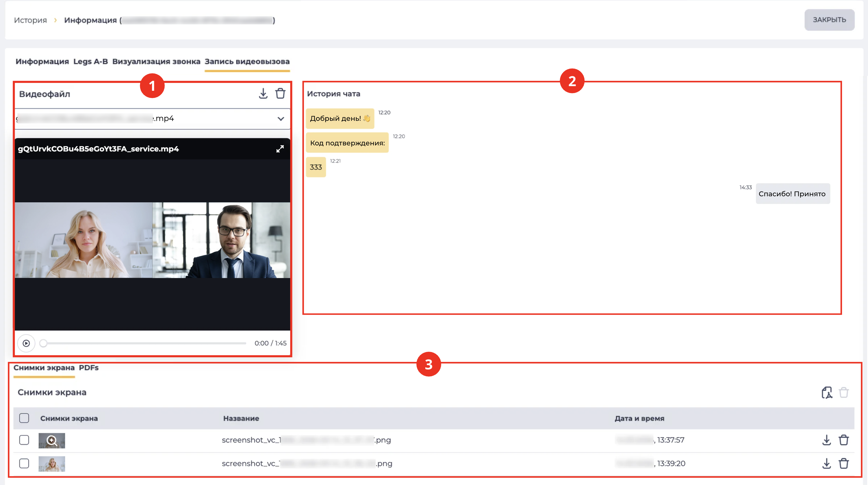
Task: Click the Спасибо! Принято message
Action: tap(793, 193)
